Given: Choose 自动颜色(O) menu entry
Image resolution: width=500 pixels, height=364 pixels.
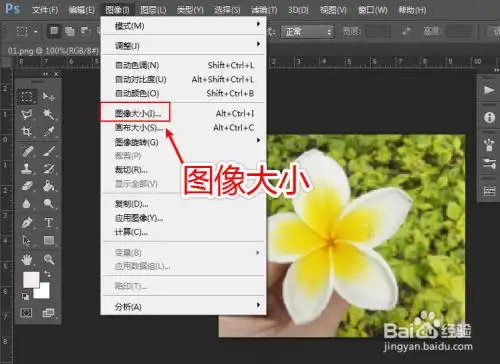Looking at the screenshot, I should (x=183, y=93).
